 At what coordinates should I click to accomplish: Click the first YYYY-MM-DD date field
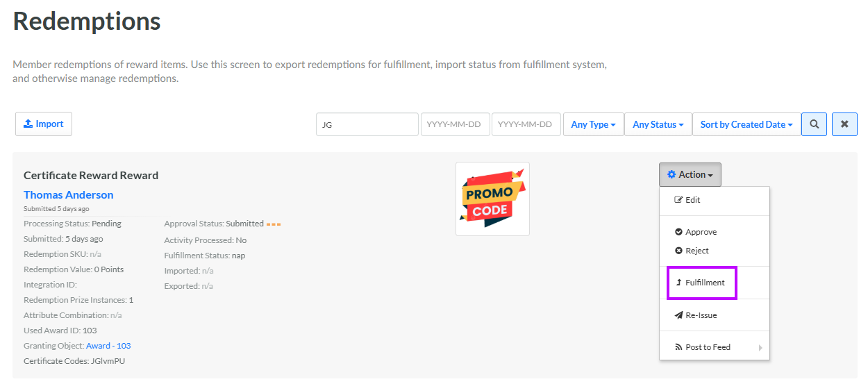point(455,124)
